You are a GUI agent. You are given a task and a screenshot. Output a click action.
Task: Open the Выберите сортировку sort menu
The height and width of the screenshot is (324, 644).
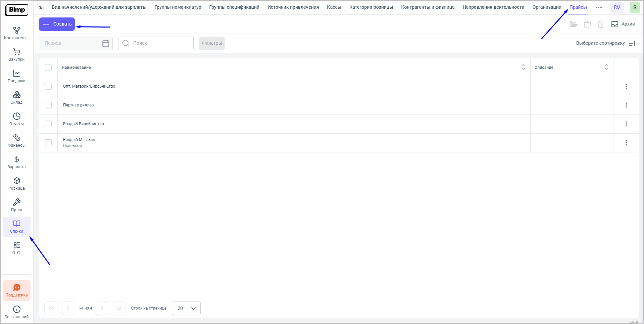tap(606, 43)
